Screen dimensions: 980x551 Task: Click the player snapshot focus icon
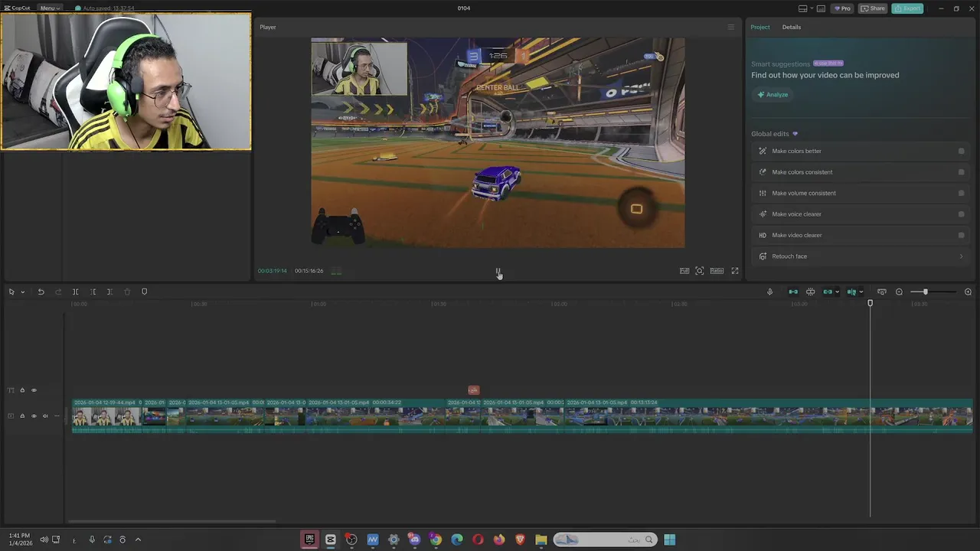click(x=699, y=271)
